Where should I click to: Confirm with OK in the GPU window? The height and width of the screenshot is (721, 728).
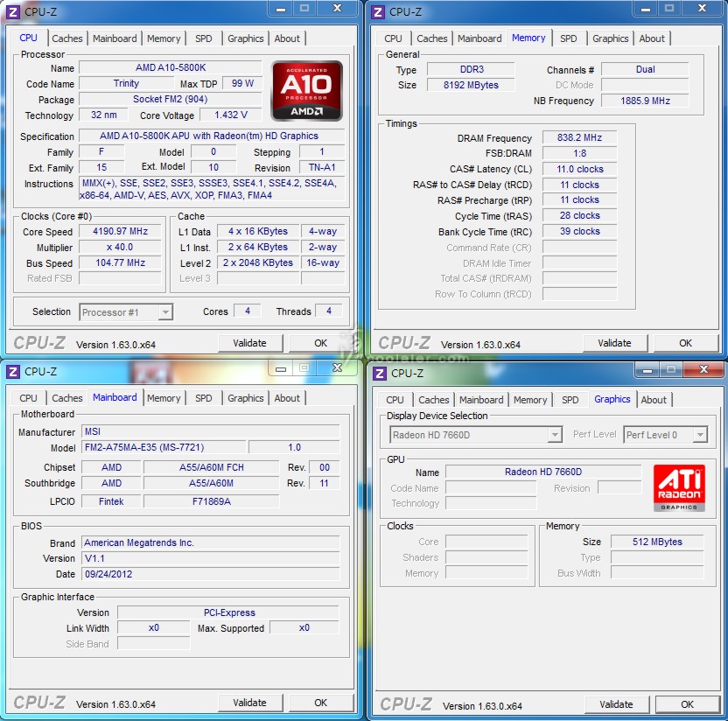click(x=687, y=704)
